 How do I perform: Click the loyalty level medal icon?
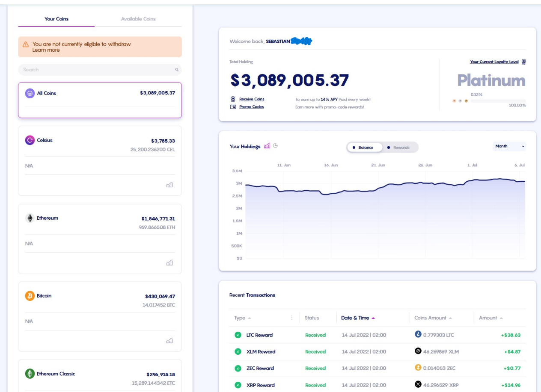[524, 62]
